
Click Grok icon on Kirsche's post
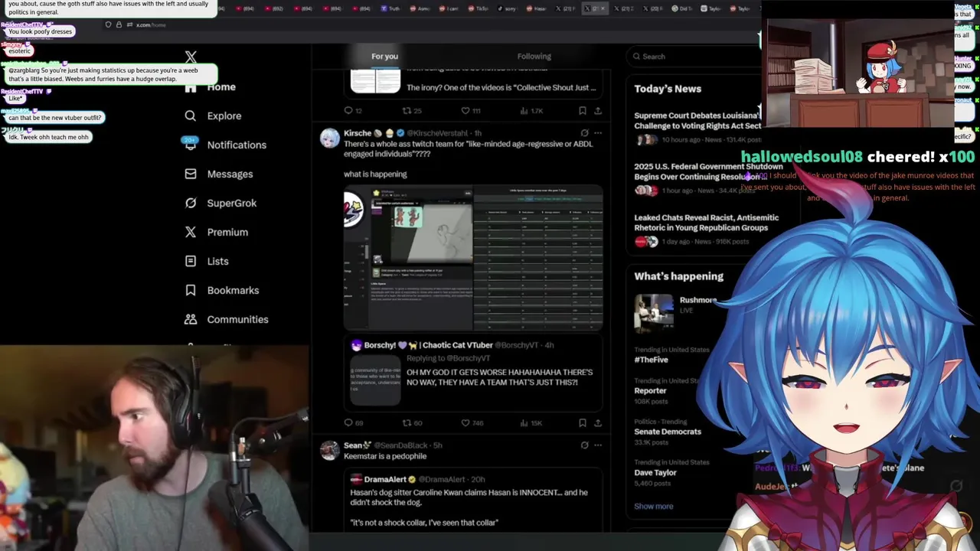584,133
